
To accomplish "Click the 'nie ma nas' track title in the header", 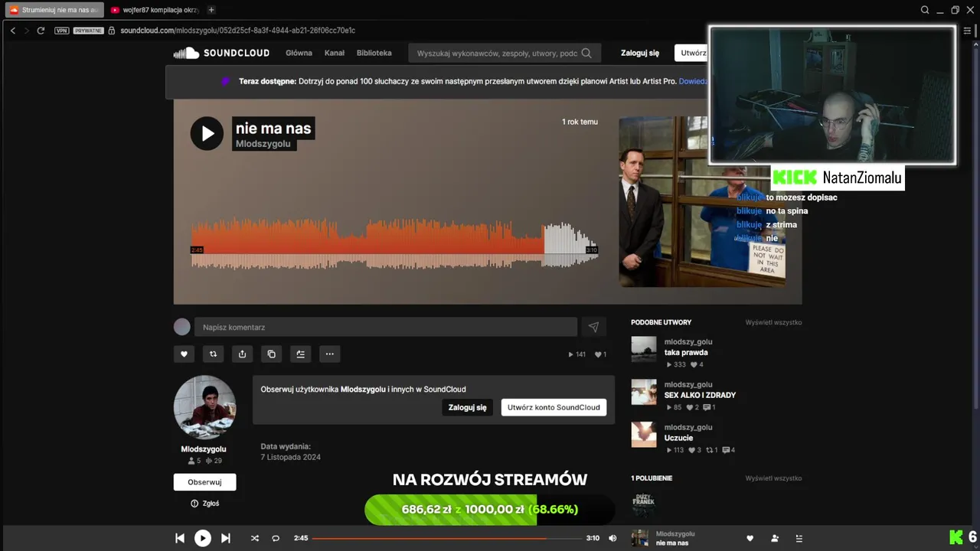I will (x=273, y=128).
